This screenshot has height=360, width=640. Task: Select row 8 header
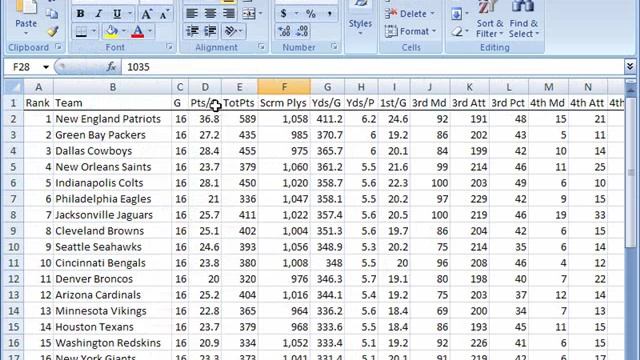pyautogui.click(x=13, y=215)
